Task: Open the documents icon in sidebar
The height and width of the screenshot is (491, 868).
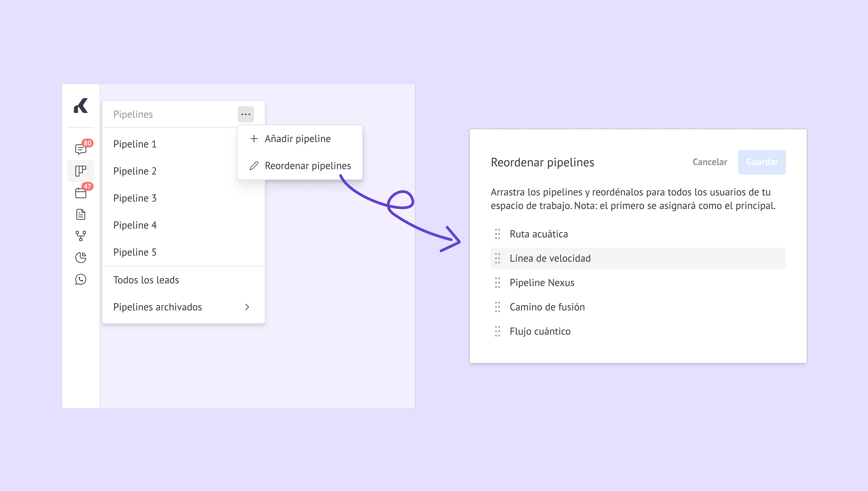Action: tap(81, 215)
